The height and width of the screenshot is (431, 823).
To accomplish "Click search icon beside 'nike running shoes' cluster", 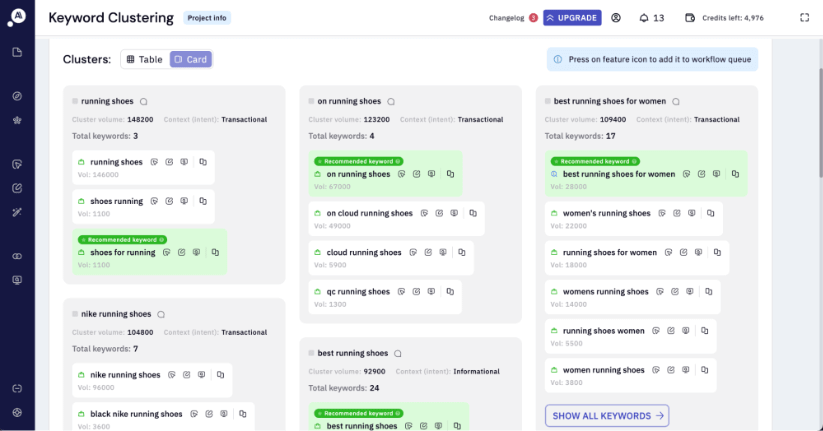I will click(x=160, y=314).
